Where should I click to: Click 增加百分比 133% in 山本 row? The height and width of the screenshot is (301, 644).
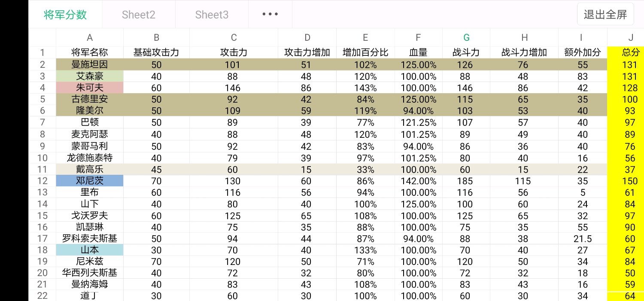[365, 250]
